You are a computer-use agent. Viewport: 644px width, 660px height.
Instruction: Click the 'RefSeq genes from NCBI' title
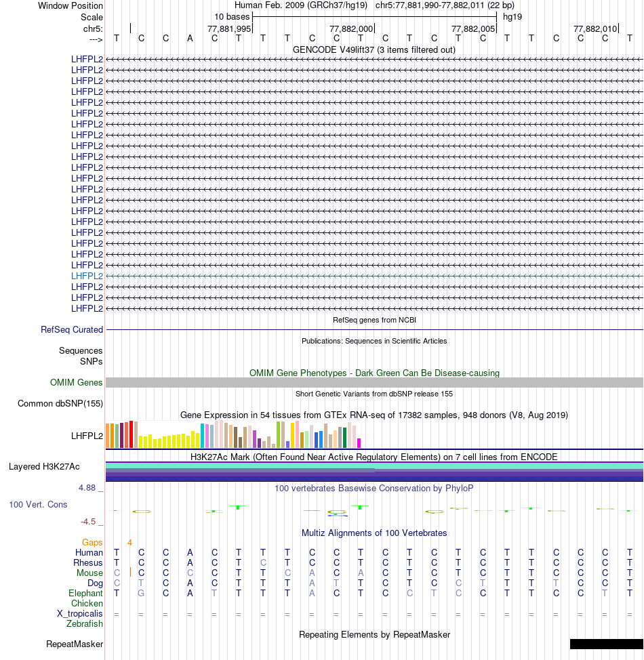click(x=374, y=320)
